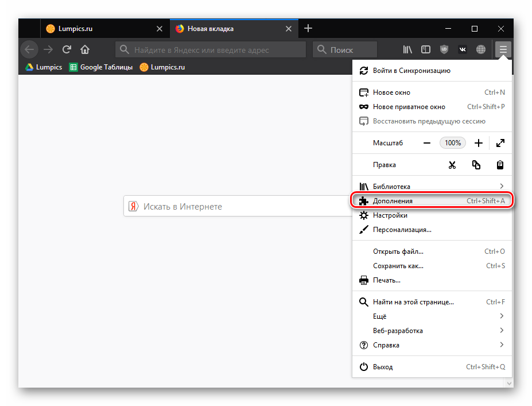This screenshot has height=406, width=532.
Task: Open Дополнения add-ons menu item
Action: [432, 201]
